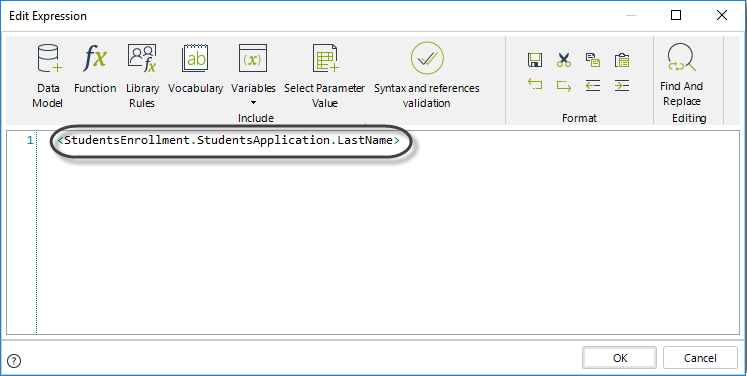Click the Redo arrow icon
Image resolution: width=747 pixels, height=376 pixels.
pyautogui.click(x=564, y=85)
